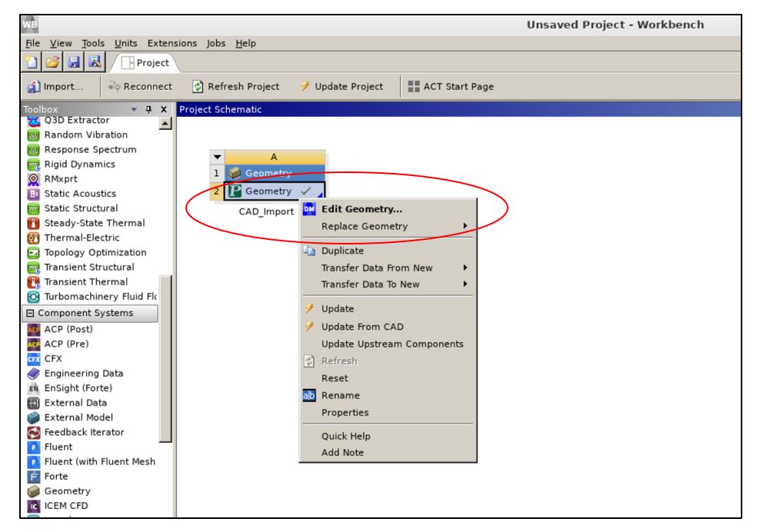Pin the Toolbox panel
Viewport: 760px width, 532px height.
148,109
